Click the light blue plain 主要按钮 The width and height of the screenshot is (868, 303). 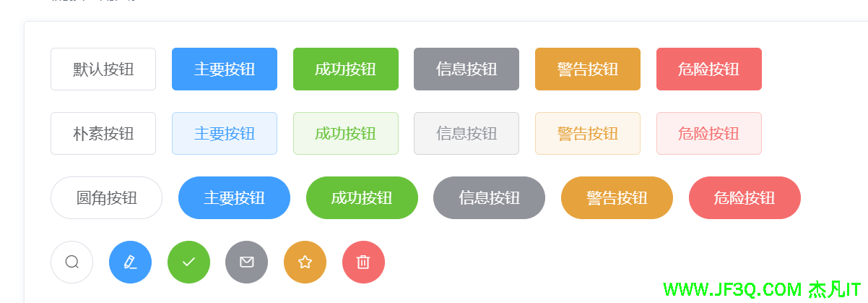point(224,134)
